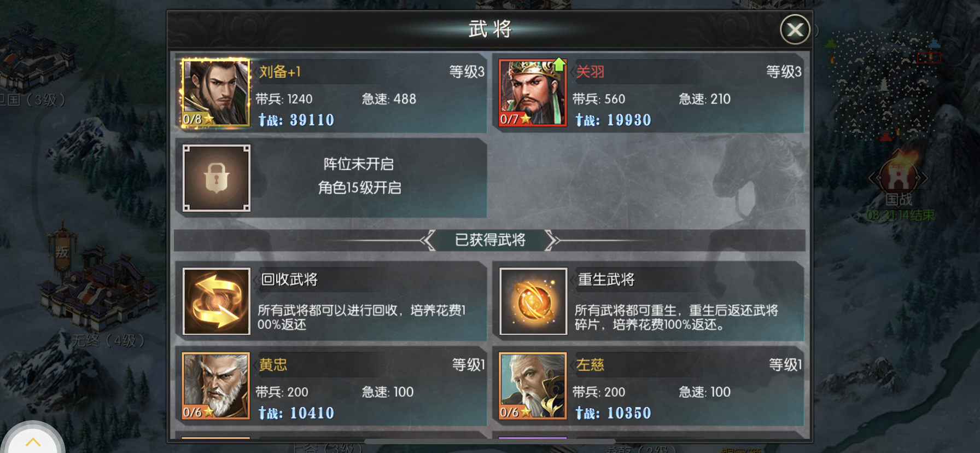Viewport: 980px width, 453px height.
Task: Tap the locked formation slot padlock
Action: pyautogui.click(x=217, y=178)
